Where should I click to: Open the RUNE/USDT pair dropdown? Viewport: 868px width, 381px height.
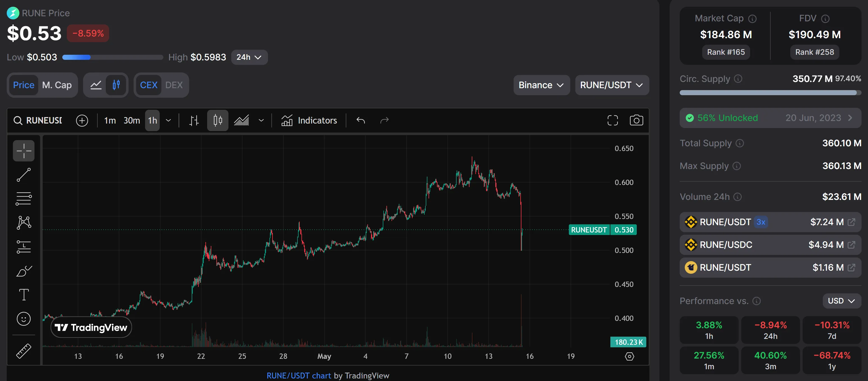[x=612, y=85]
